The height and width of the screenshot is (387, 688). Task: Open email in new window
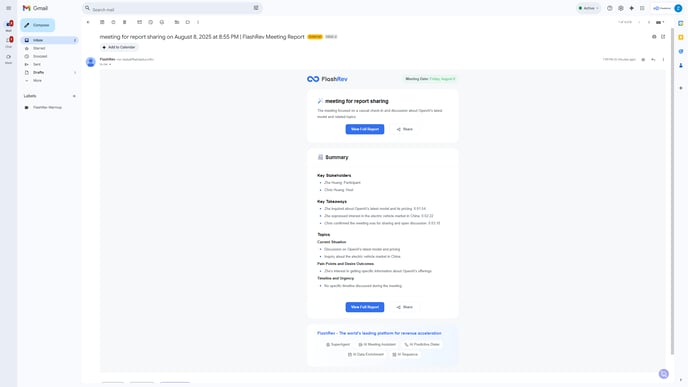[x=663, y=37]
